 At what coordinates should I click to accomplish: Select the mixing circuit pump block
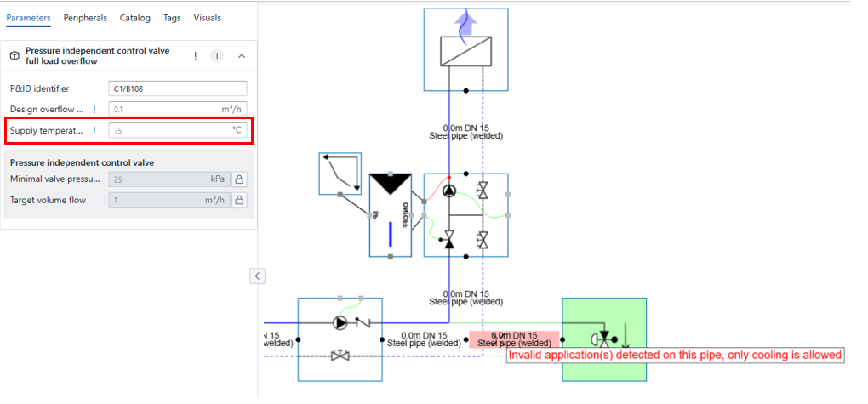point(465,214)
